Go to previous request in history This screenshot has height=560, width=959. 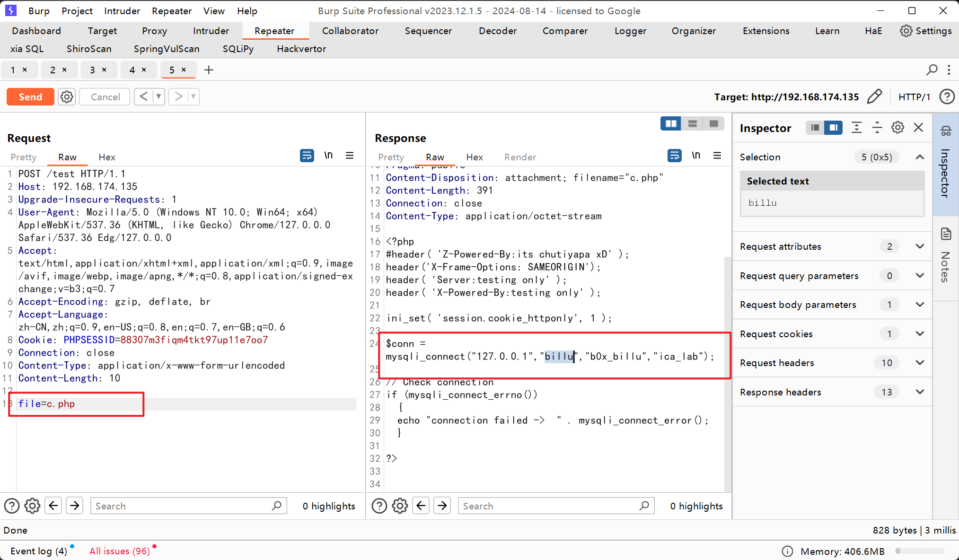pos(144,96)
